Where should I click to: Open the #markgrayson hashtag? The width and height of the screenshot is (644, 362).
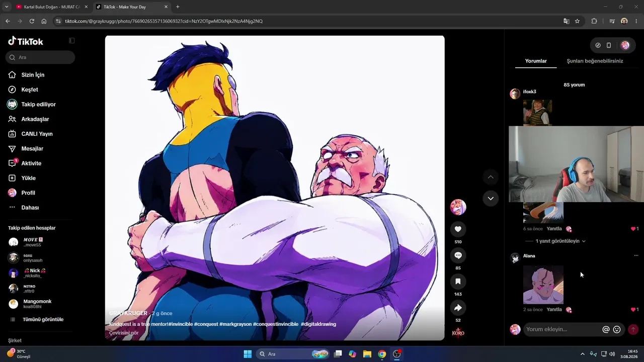[x=235, y=324]
